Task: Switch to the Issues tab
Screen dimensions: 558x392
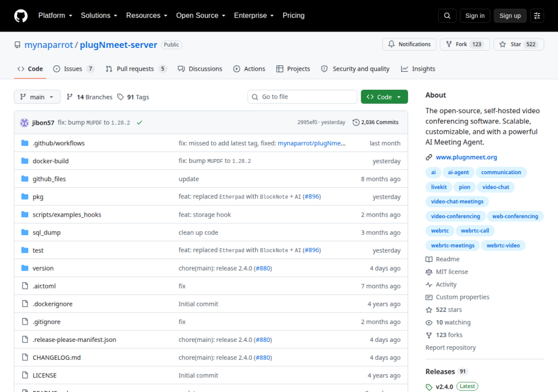Action: [x=74, y=69]
